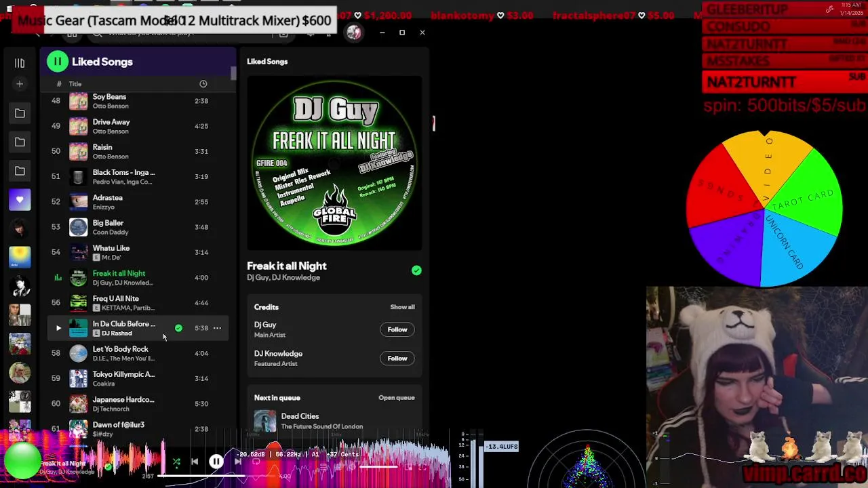Select the Whatu Like track
The width and height of the screenshot is (868, 488).
138,252
